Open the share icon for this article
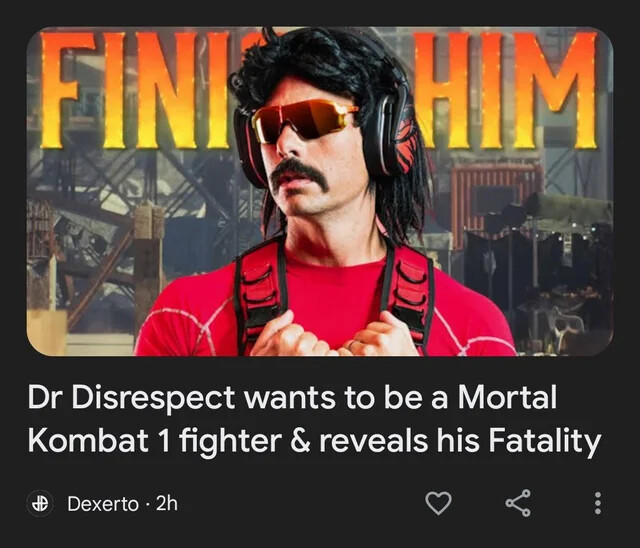This screenshot has height=548, width=640. [x=518, y=503]
